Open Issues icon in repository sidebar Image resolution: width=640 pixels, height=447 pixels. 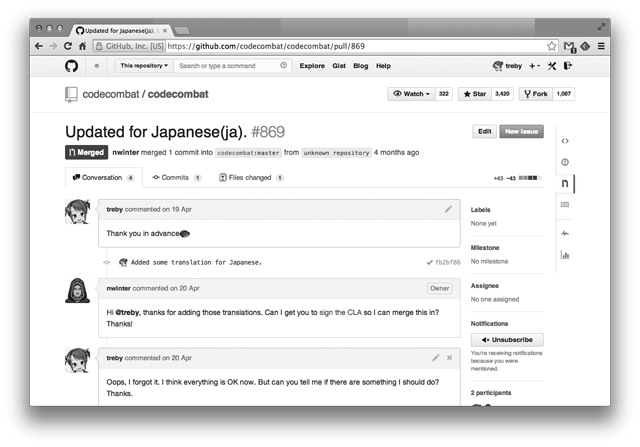coord(565,162)
